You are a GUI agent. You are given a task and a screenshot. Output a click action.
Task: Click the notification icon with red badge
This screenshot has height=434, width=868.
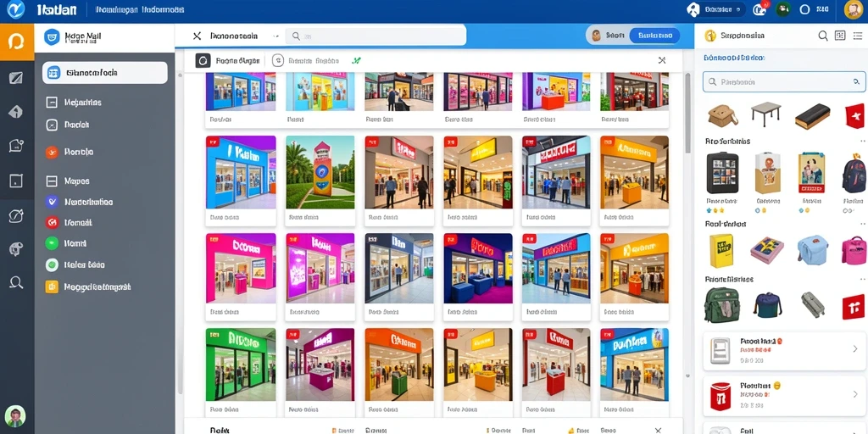coord(760,8)
